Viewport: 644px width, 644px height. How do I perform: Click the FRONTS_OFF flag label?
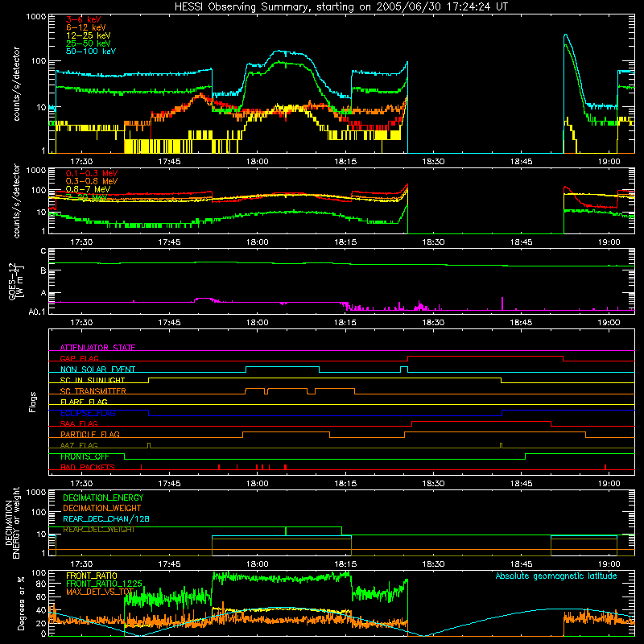pos(85,456)
